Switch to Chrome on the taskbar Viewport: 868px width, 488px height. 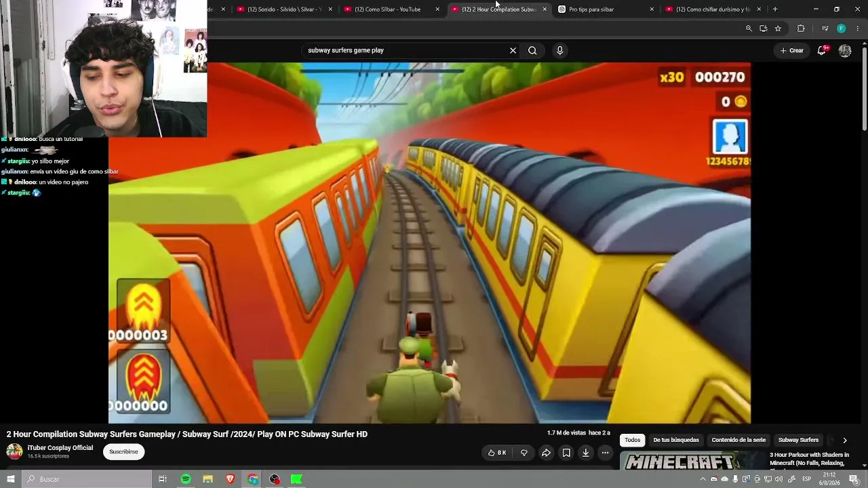[x=253, y=479]
